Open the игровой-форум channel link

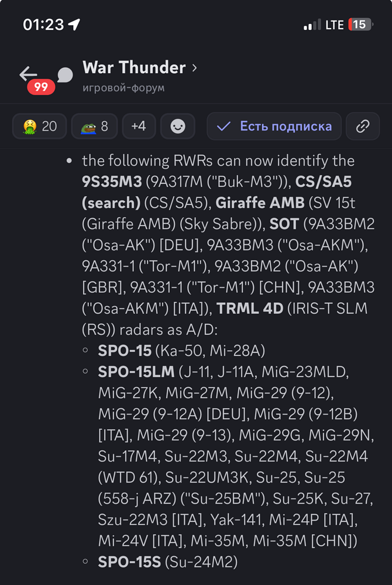[123, 88]
